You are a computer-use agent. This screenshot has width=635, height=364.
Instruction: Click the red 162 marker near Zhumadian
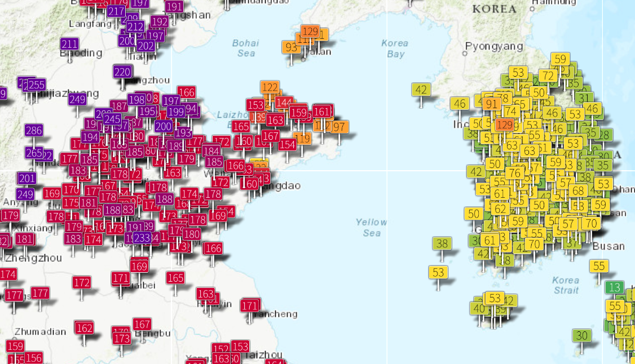point(84,327)
